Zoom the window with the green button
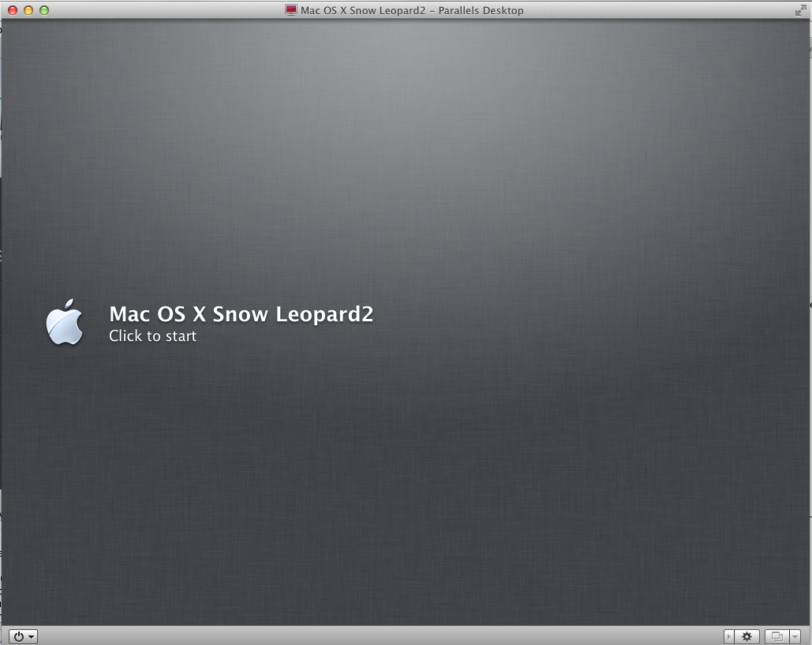This screenshot has width=812, height=645. 44,10
